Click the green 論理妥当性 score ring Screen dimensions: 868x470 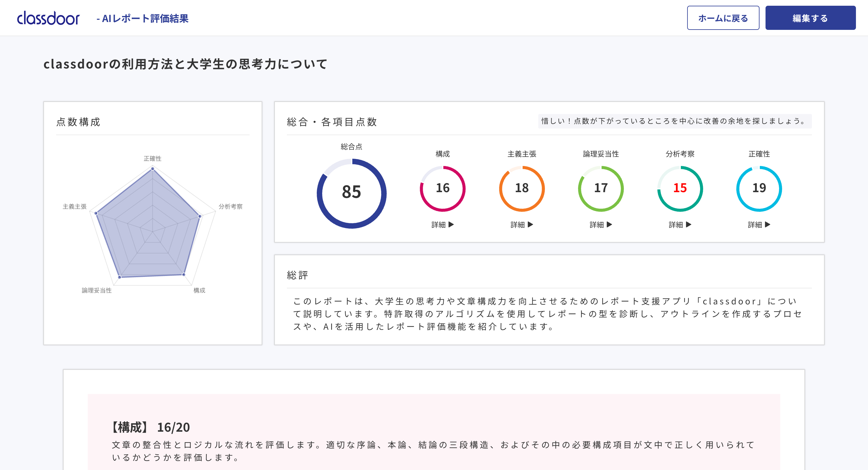[x=600, y=188]
